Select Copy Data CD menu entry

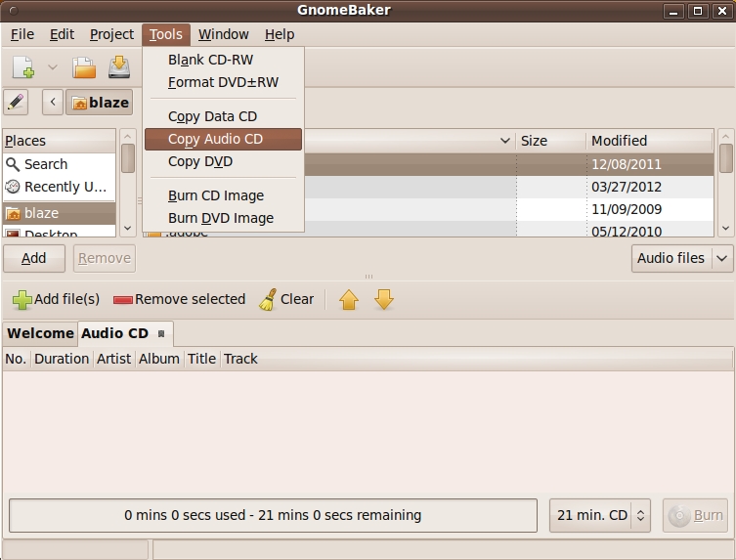pos(224,116)
